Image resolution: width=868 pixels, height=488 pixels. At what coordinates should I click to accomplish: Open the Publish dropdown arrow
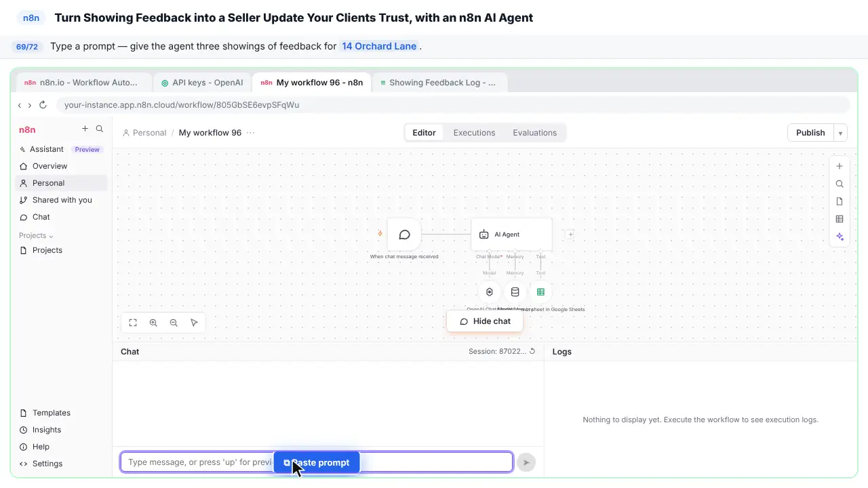pos(840,133)
